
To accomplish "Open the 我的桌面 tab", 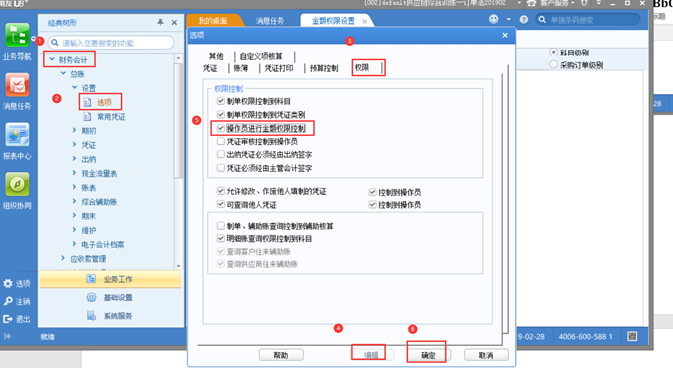I will [x=212, y=21].
